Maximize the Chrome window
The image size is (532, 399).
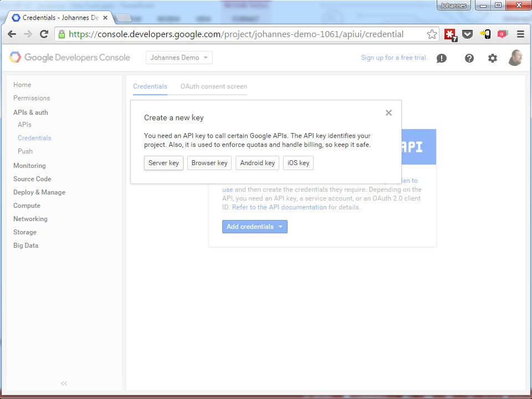498,6
